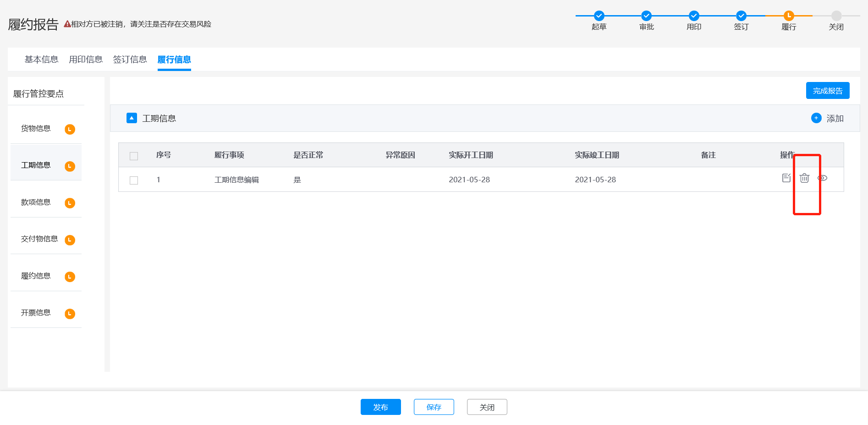Viewport: 868px width, 425px height.
Task: Click the red warning triangle icon
Action: coord(67,24)
